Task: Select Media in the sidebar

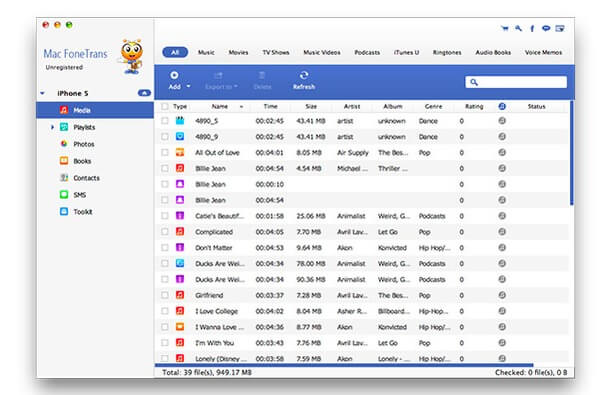Action: tap(95, 110)
